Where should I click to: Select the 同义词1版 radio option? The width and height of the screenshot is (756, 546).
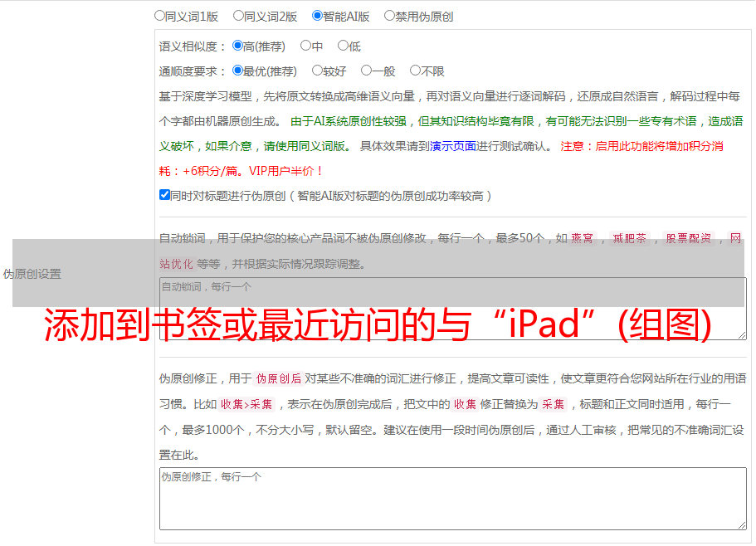[159, 16]
